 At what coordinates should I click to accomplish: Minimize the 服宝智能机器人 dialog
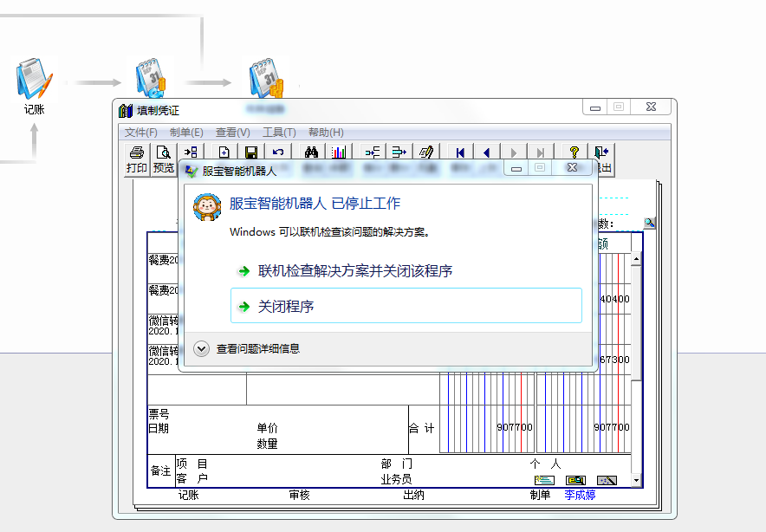pyautogui.click(x=516, y=167)
